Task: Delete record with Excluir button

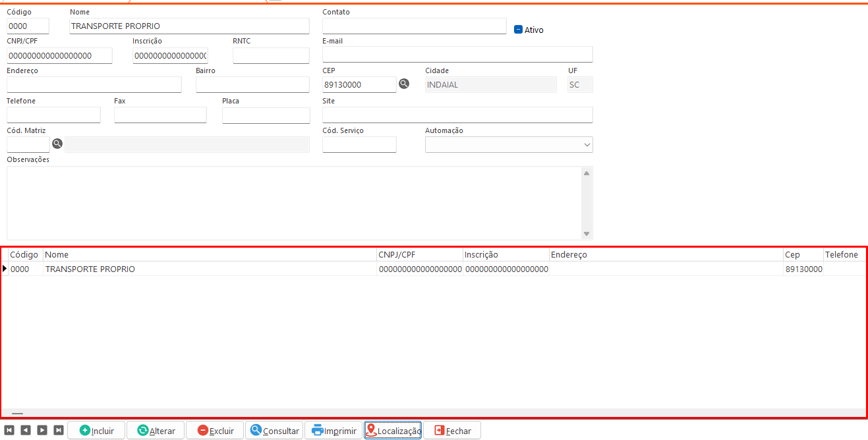Action: click(215, 431)
